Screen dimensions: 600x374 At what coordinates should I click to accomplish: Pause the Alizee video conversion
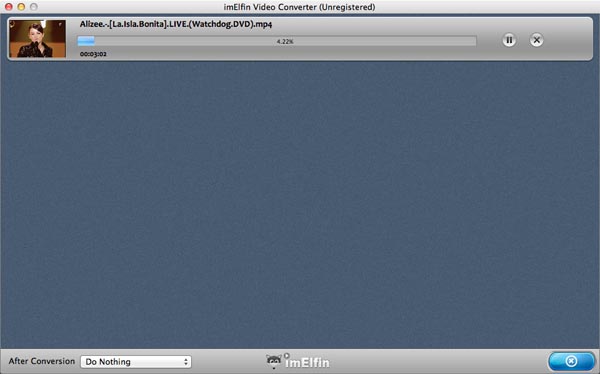509,40
